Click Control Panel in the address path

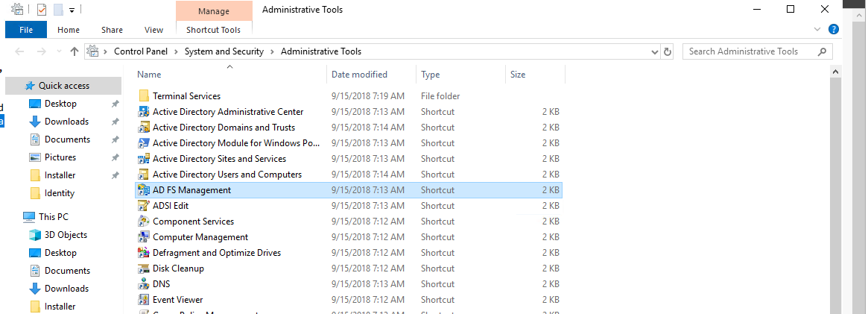[141, 51]
